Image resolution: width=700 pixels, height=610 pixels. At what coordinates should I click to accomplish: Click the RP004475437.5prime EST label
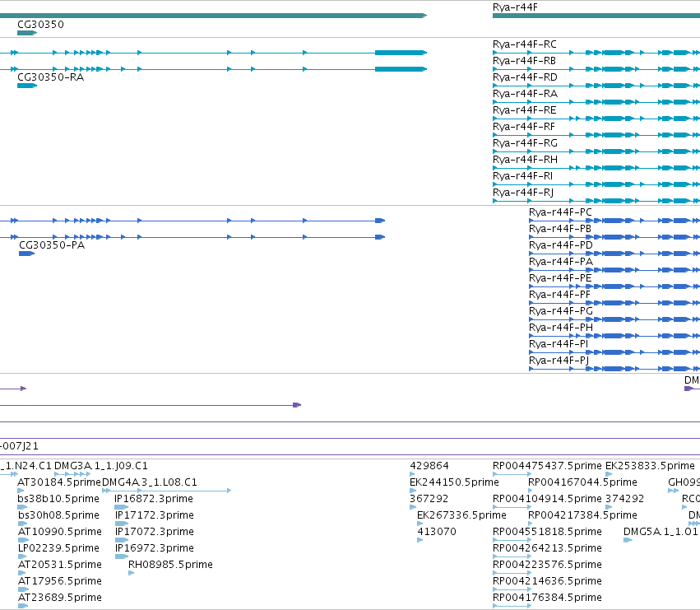click(547, 466)
